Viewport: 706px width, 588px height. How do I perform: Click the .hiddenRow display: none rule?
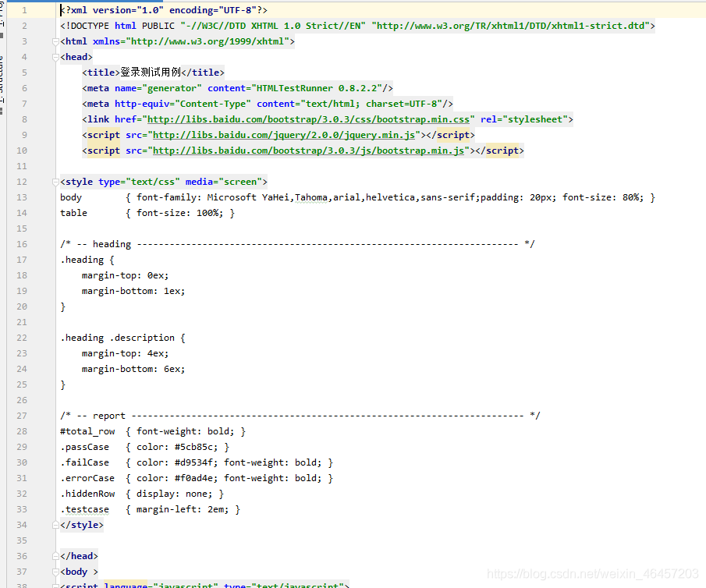[x=142, y=494]
